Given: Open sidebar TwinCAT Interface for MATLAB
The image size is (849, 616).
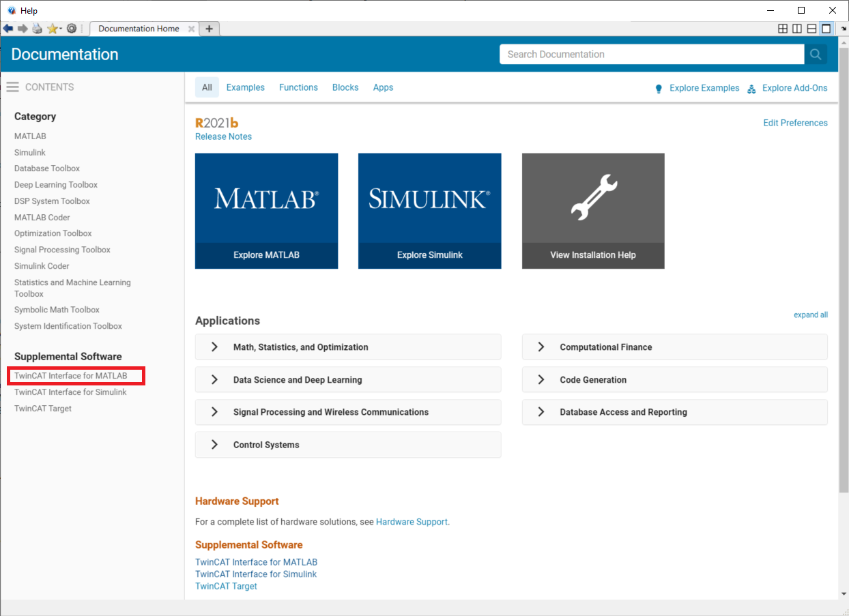Looking at the screenshot, I should 70,376.
